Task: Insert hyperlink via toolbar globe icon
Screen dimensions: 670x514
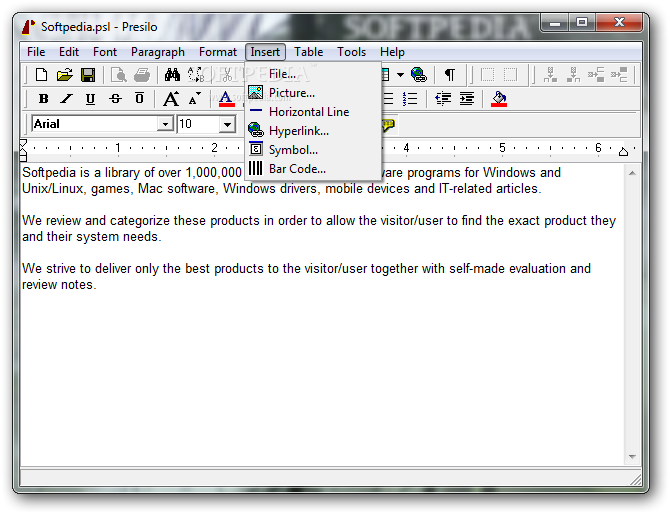Action: pyautogui.click(x=418, y=75)
